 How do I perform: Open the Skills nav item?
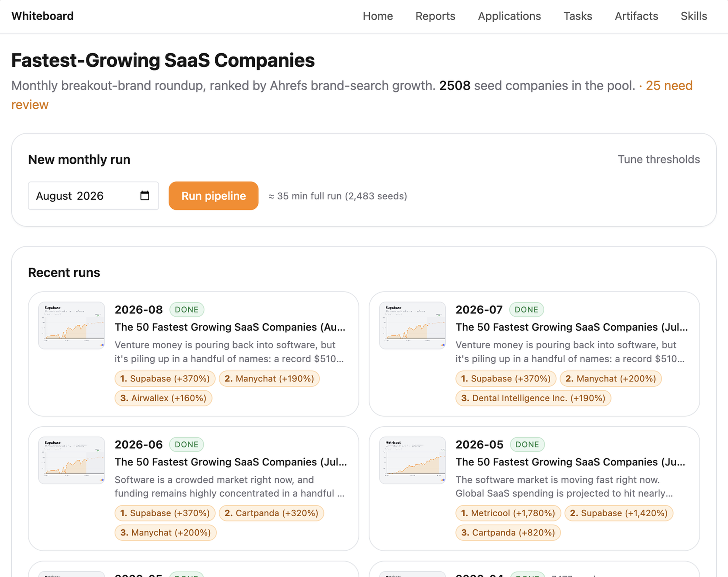point(694,16)
